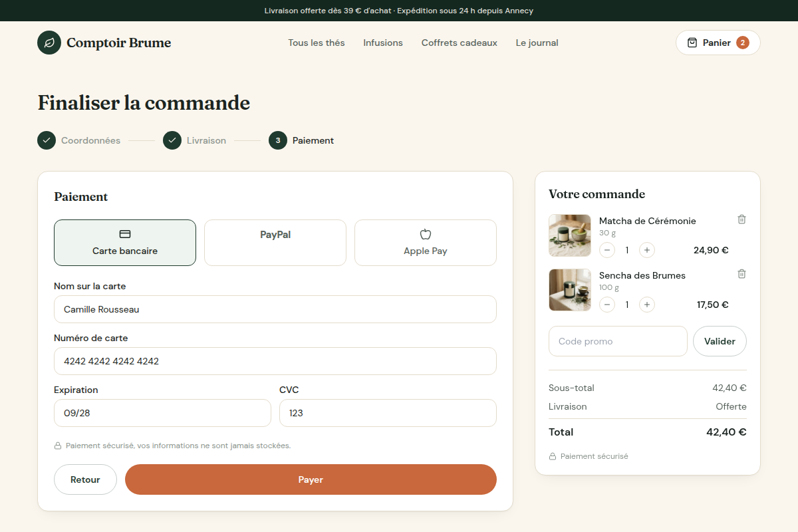Focus the Code promo input field
This screenshot has height=532, width=798.
point(618,341)
